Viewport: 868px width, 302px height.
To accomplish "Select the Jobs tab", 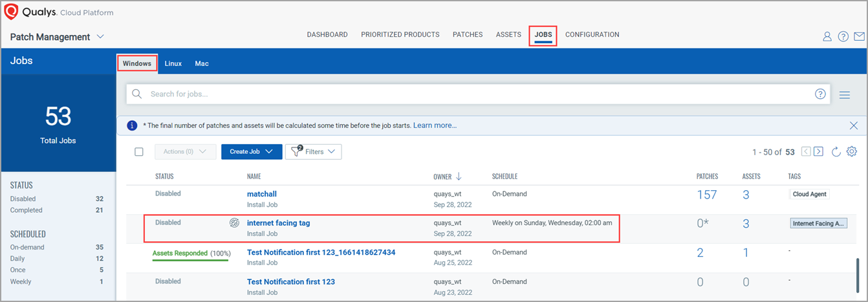I will (x=543, y=35).
